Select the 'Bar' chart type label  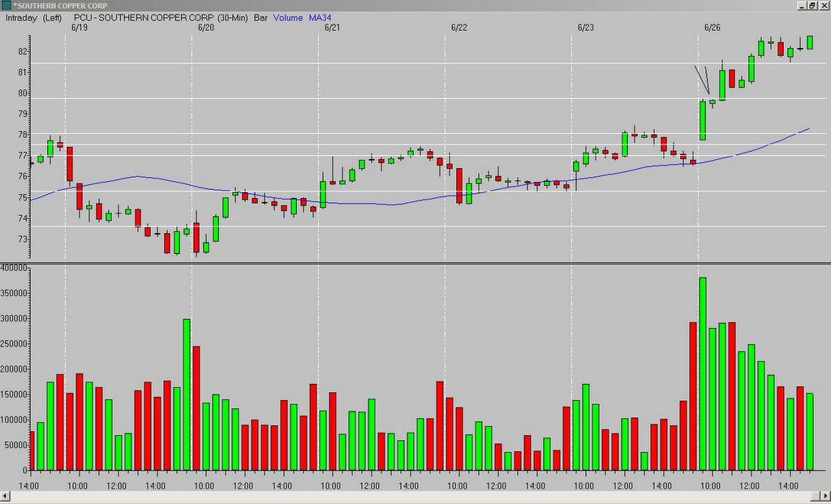[260, 18]
